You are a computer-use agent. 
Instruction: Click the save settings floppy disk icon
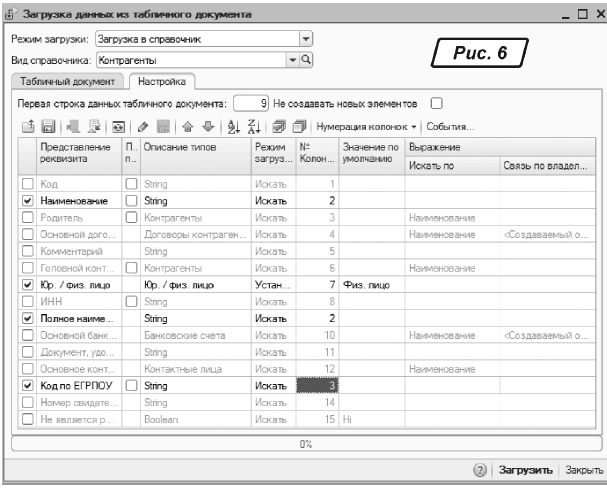click(x=46, y=127)
